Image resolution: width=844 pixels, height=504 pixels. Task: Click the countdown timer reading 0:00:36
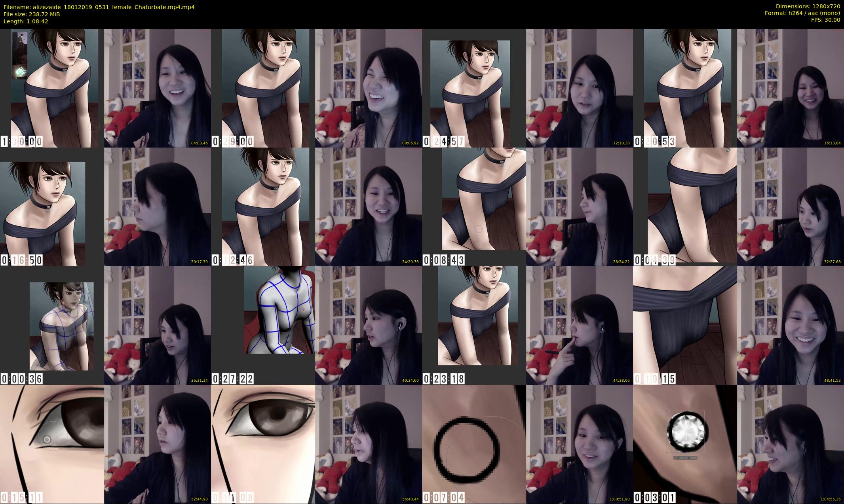(21, 379)
